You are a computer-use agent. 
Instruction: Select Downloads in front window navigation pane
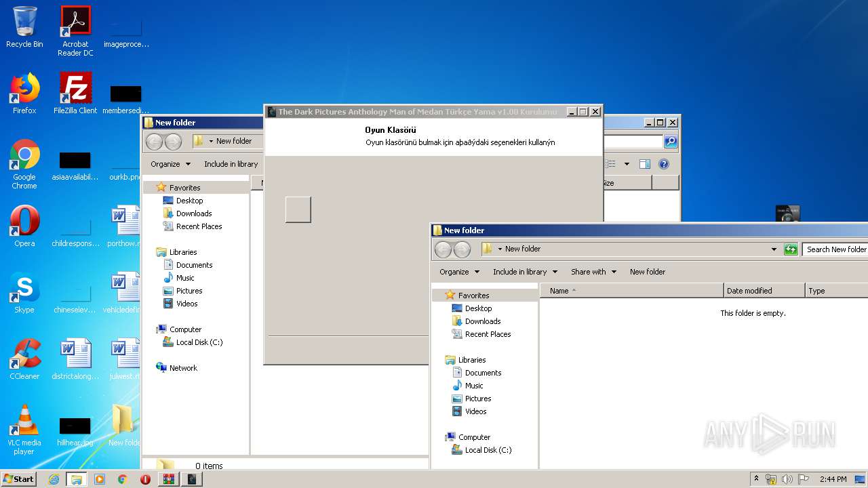pyautogui.click(x=482, y=321)
